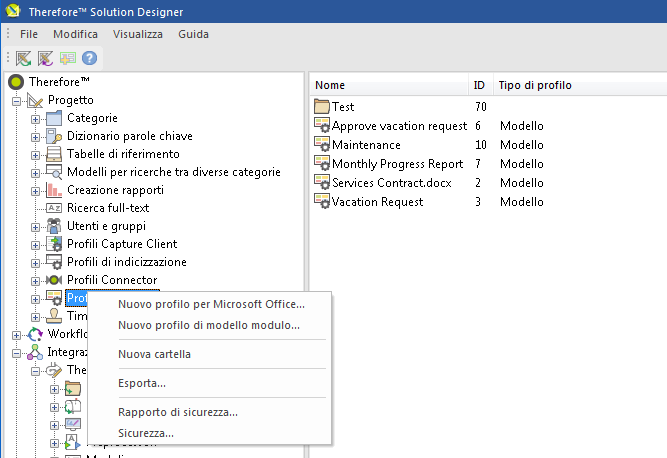Choose Sicurezza in context menu

click(146, 433)
